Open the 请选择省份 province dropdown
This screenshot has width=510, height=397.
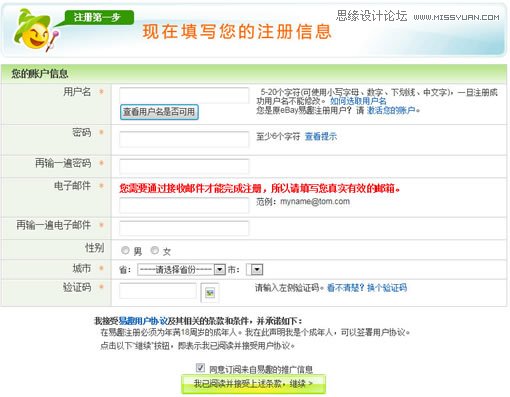(182, 269)
